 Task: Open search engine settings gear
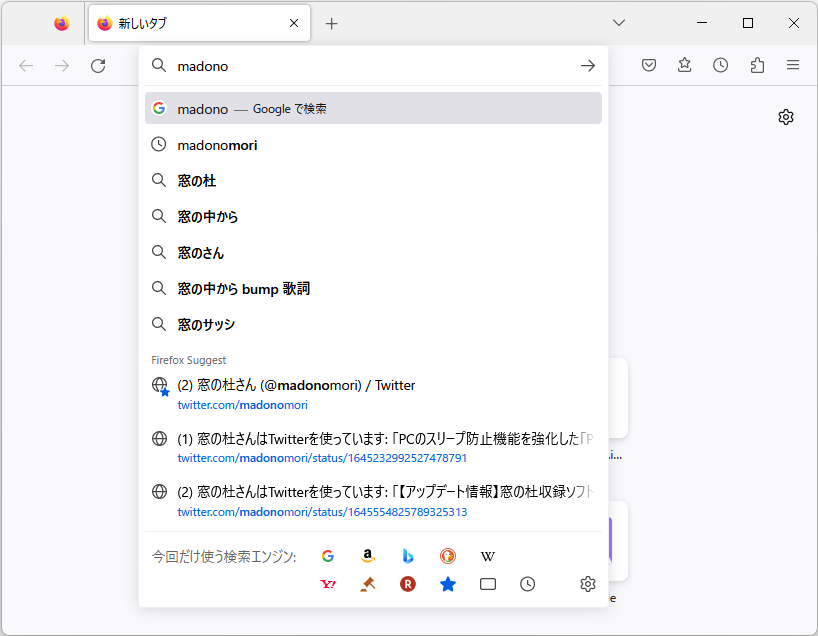[x=587, y=584]
